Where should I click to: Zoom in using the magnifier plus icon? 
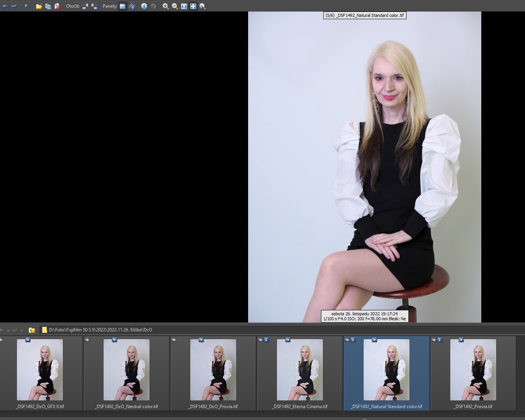point(166,6)
